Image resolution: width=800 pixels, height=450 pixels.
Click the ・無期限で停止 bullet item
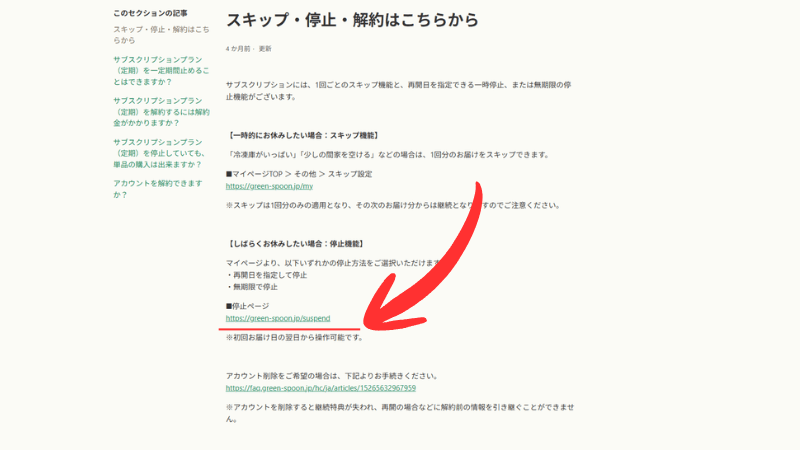pos(255,286)
